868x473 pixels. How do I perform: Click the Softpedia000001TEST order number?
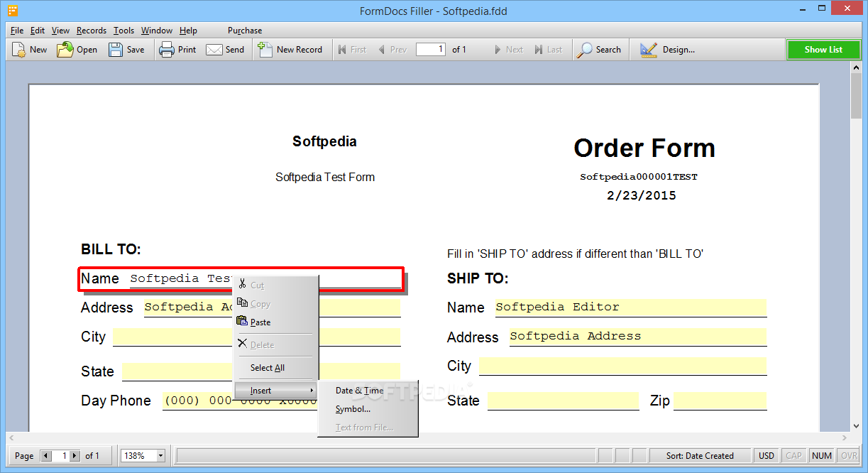coord(639,178)
